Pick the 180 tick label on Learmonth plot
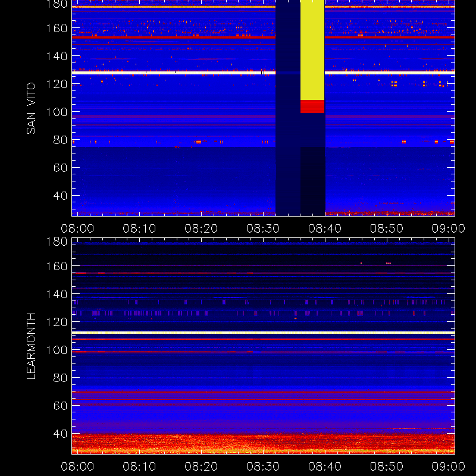The width and height of the screenshot is (476, 476). (x=57, y=242)
